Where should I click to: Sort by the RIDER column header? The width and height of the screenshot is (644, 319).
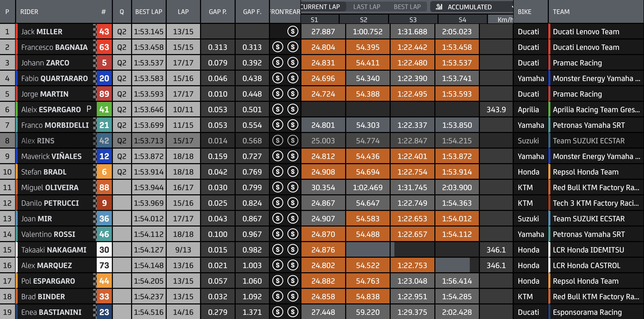[x=29, y=12]
